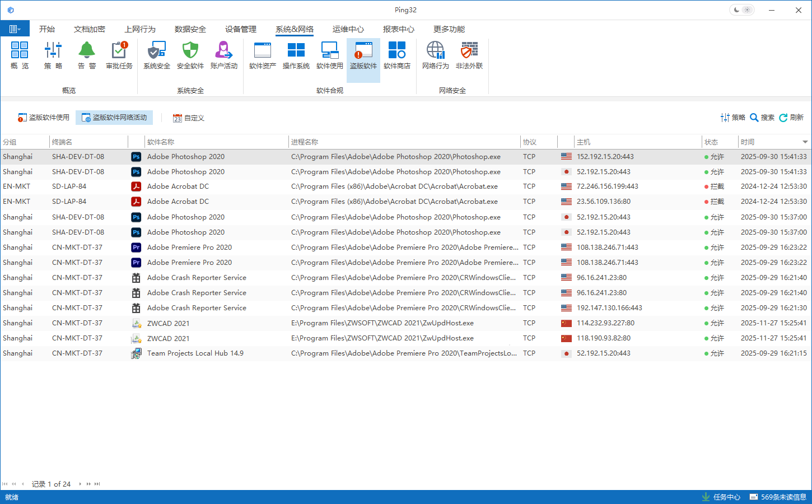812x504 pixels.
Task: Expand the application menu dropdown button
Action: 15,29
